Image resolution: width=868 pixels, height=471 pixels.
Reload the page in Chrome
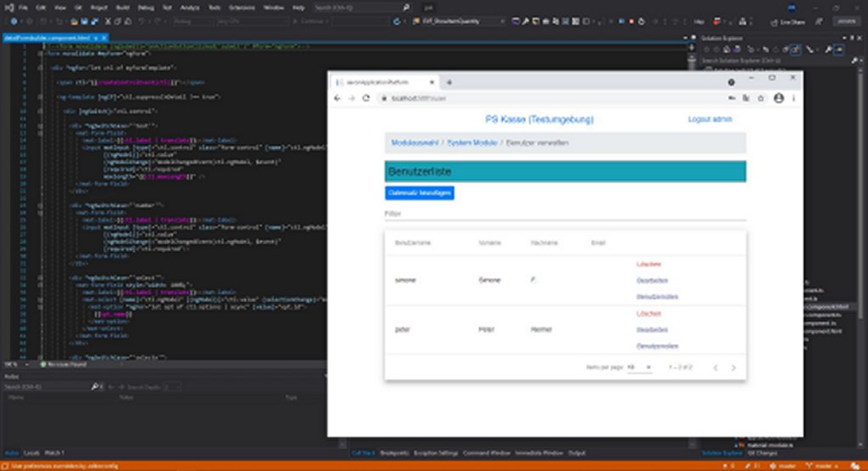(x=366, y=98)
